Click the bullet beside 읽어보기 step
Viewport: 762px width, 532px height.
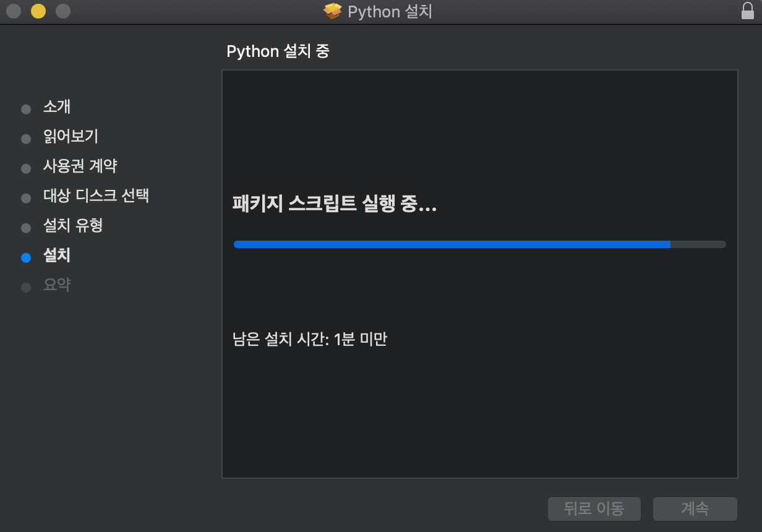pos(26,139)
